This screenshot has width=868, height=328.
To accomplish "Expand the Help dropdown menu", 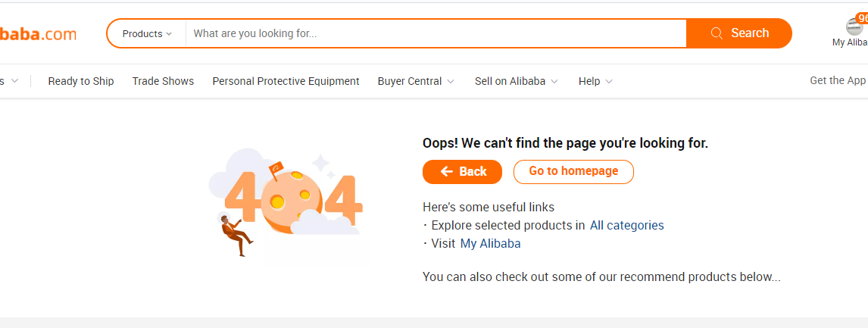I will pos(595,81).
